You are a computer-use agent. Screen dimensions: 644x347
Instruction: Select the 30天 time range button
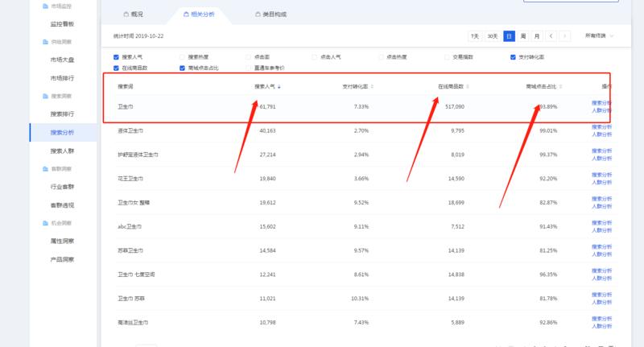pyautogui.click(x=493, y=36)
